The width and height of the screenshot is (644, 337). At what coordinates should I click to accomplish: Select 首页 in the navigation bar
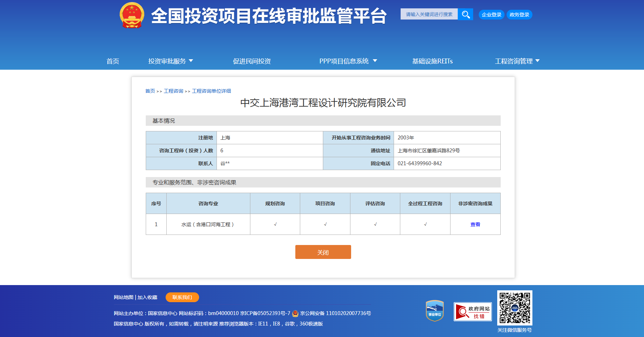112,61
